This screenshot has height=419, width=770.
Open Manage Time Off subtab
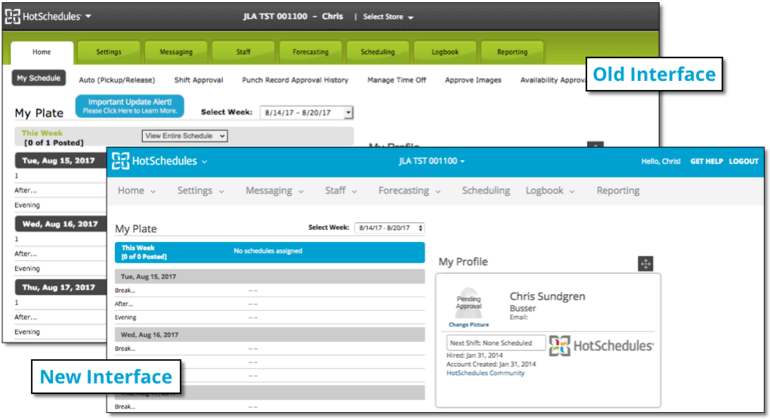(x=397, y=80)
